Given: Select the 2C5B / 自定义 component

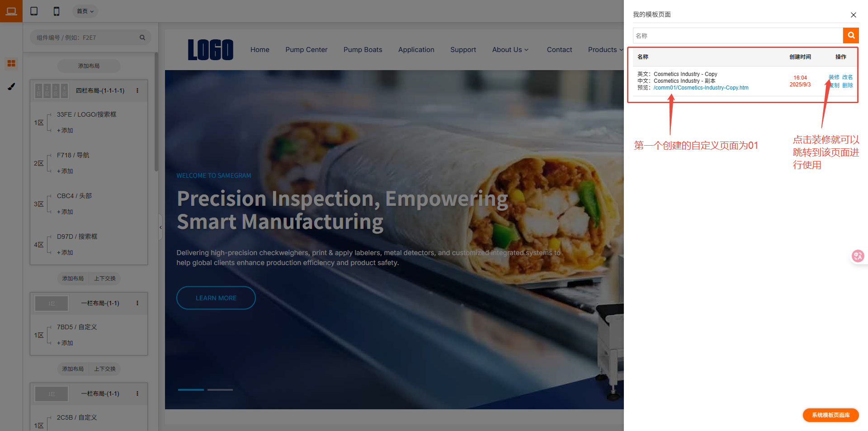Looking at the screenshot, I should point(77,417).
